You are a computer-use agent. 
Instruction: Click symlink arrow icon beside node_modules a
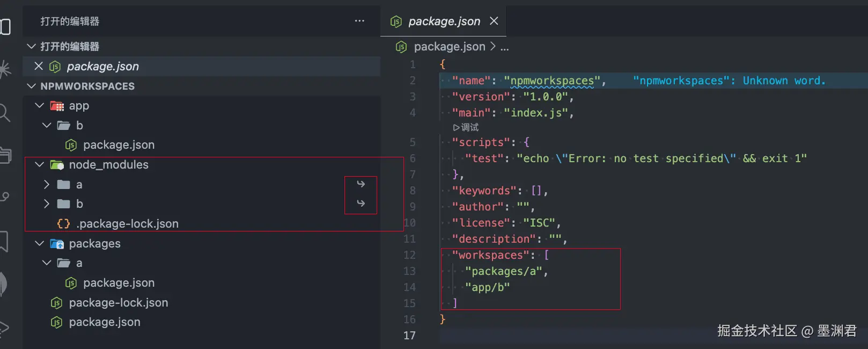click(361, 184)
